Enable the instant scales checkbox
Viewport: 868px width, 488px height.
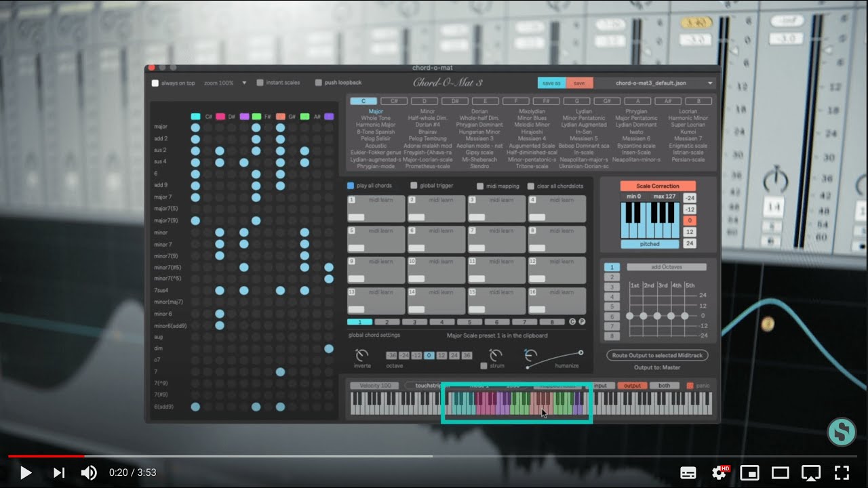click(260, 83)
